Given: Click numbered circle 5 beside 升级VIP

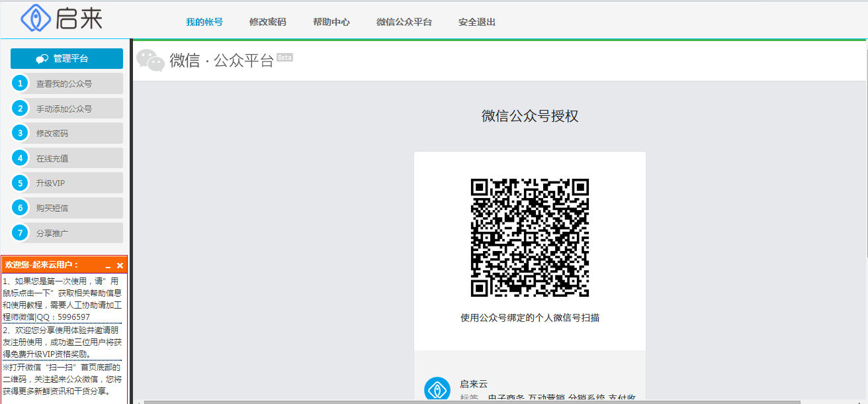Looking at the screenshot, I should coord(21,183).
